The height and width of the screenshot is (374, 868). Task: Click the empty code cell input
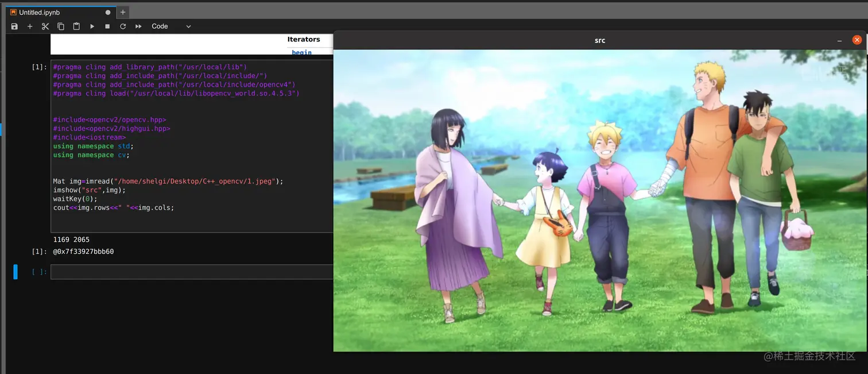point(192,272)
